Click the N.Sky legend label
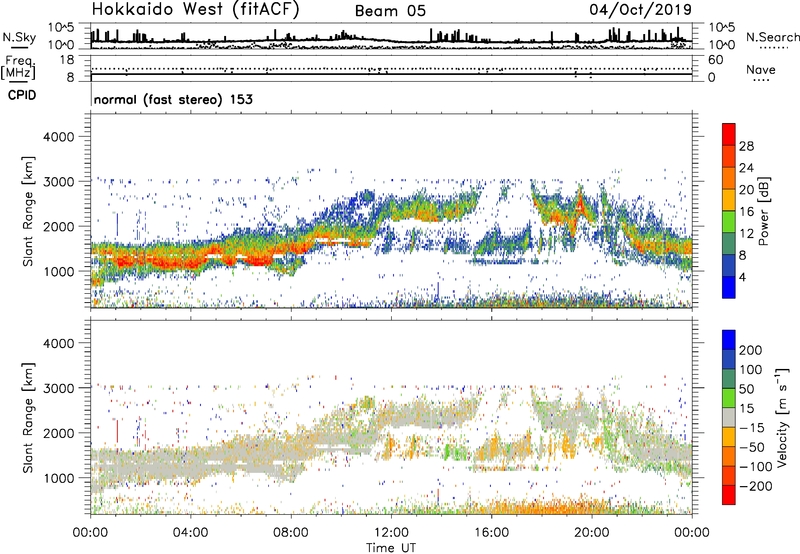 [19, 37]
